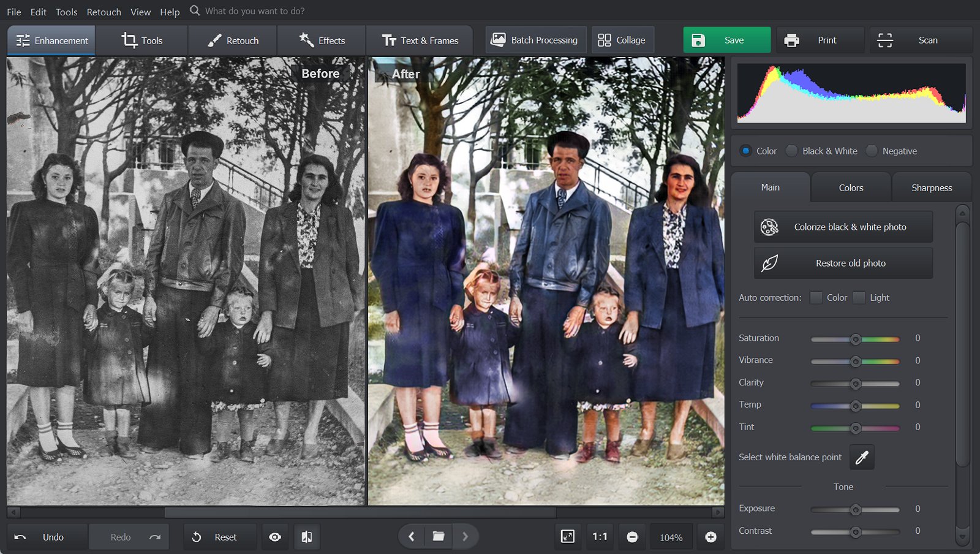The width and height of the screenshot is (980, 554).
Task: Select the Color mode radio button
Action: (745, 151)
